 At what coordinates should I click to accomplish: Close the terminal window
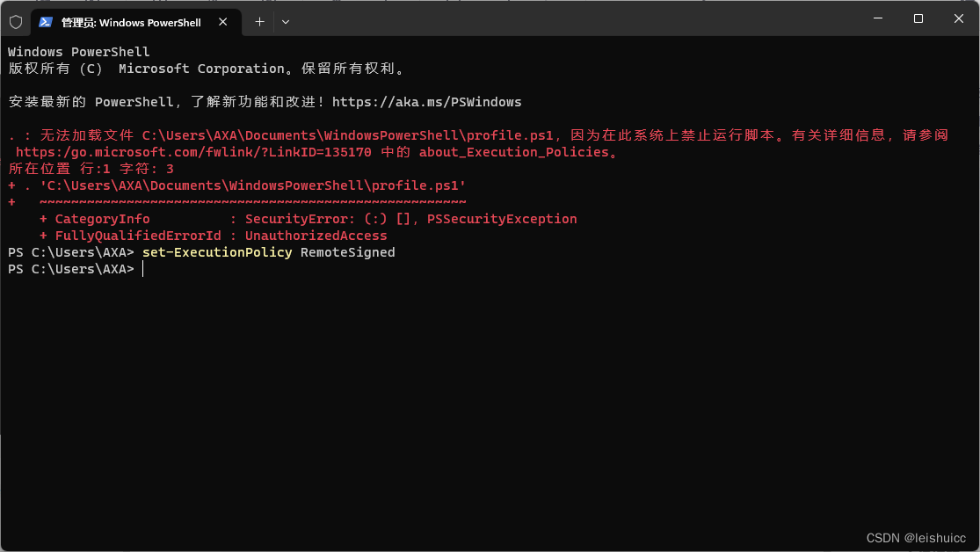958,18
